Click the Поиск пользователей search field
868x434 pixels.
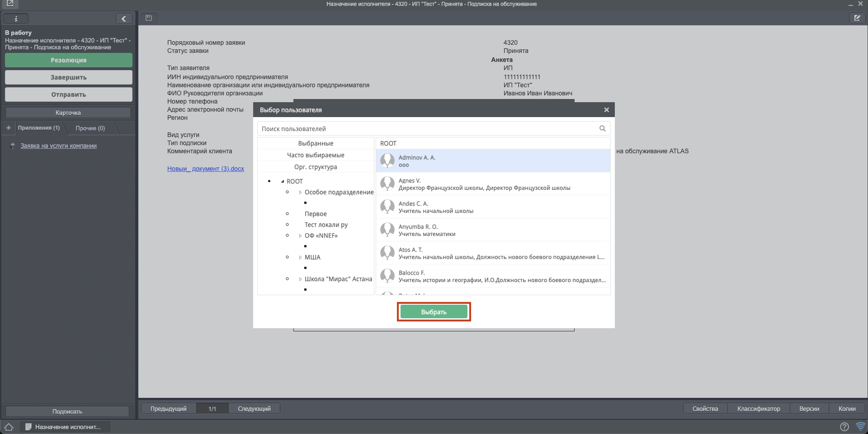[x=427, y=129]
